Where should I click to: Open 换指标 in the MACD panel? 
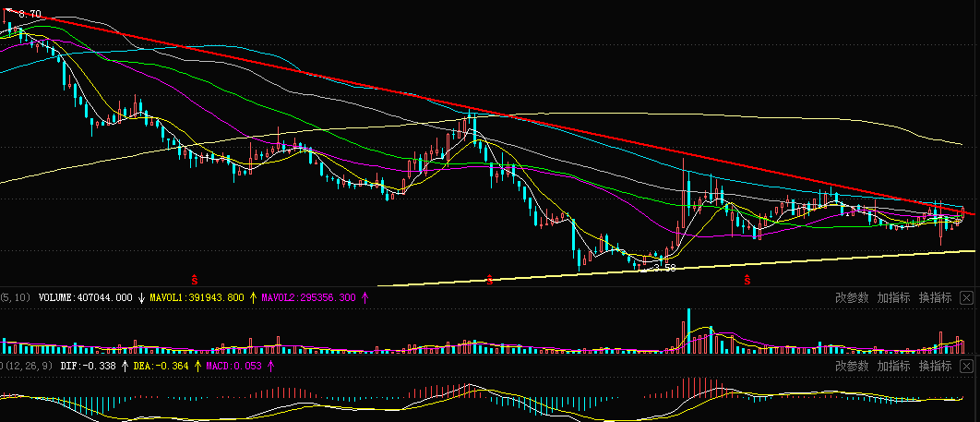[935, 367]
